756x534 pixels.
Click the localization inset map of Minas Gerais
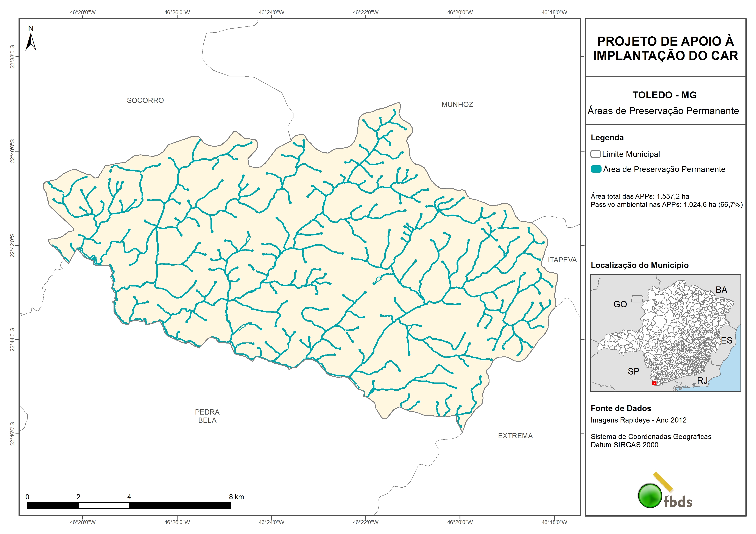pyautogui.click(x=666, y=333)
